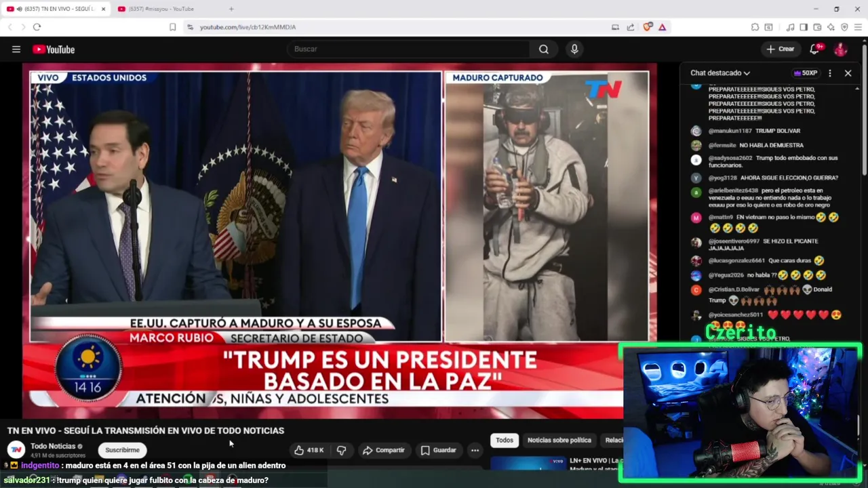
Task: Select the Todos filter chip
Action: (505, 440)
